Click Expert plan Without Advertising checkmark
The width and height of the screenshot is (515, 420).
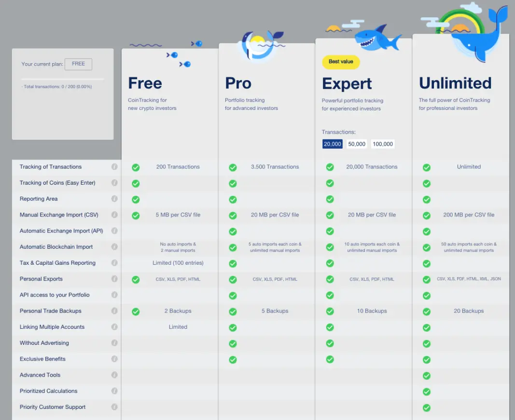[x=330, y=343]
